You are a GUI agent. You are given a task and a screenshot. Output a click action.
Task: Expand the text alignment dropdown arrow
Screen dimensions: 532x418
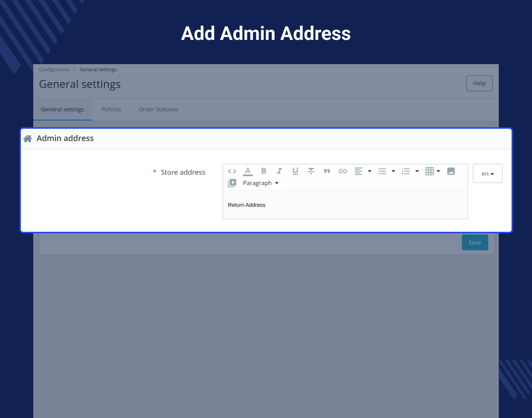(x=370, y=171)
